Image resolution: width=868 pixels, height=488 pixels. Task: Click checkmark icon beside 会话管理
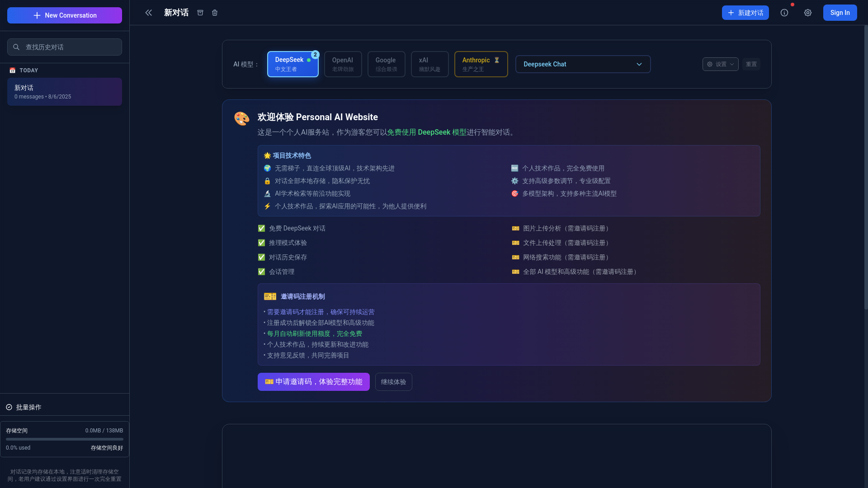[x=261, y=272]
